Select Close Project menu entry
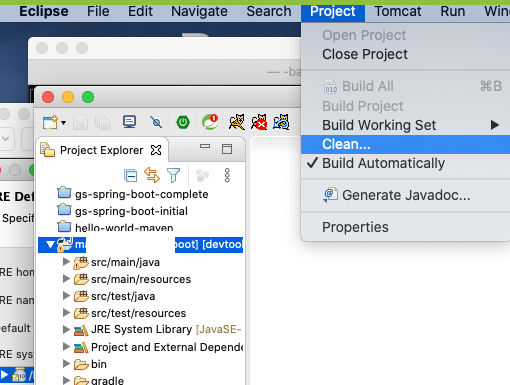Viewport: 510px width, 385px height. [365, 54]
